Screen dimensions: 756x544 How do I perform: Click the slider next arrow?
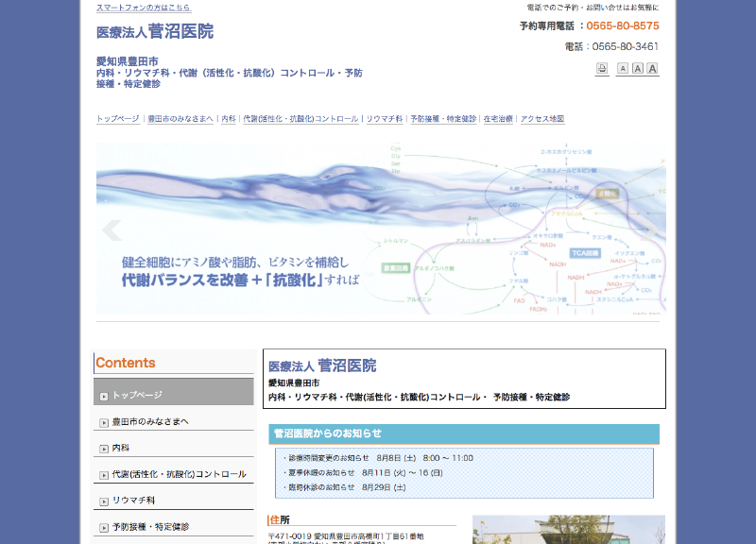[649, 231]
